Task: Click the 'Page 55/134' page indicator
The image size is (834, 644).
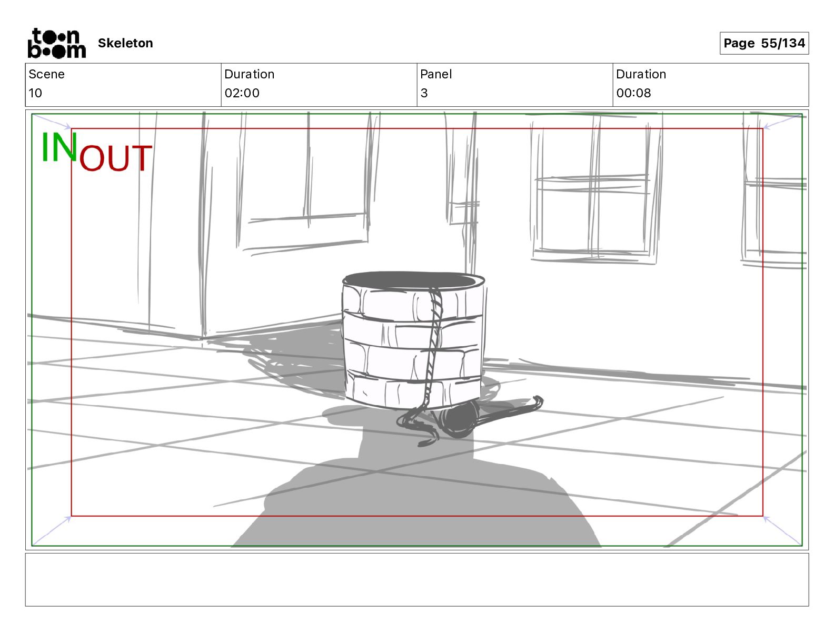Action: [x=764, y=43]
